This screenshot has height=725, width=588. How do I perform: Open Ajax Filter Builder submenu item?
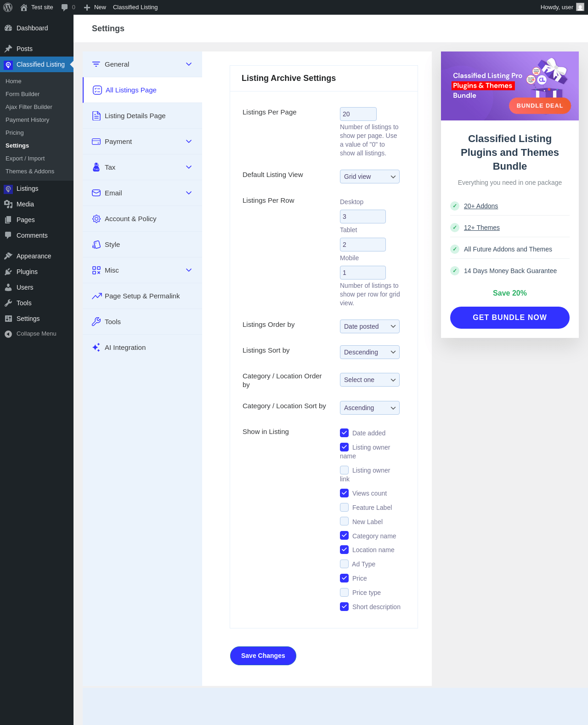(29, 107)
